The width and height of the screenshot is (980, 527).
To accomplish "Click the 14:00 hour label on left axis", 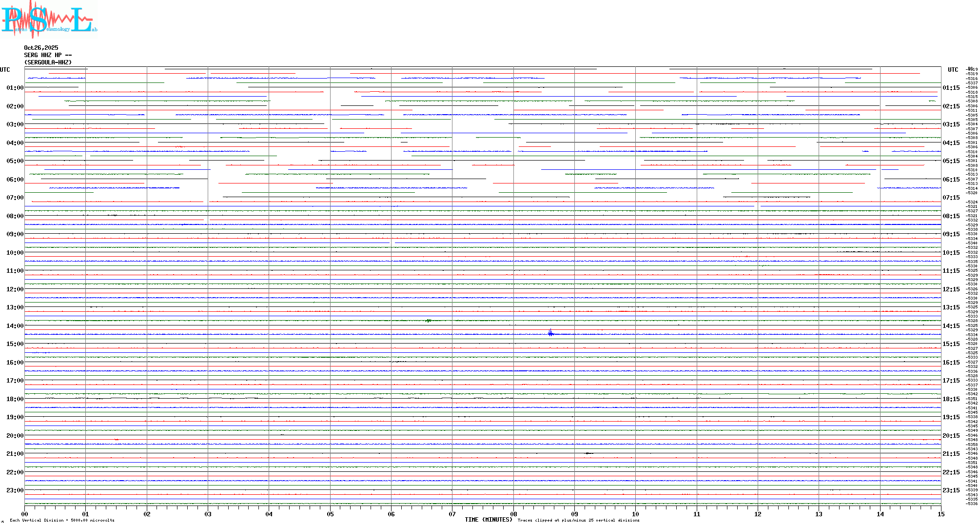I will pos(15,326).
